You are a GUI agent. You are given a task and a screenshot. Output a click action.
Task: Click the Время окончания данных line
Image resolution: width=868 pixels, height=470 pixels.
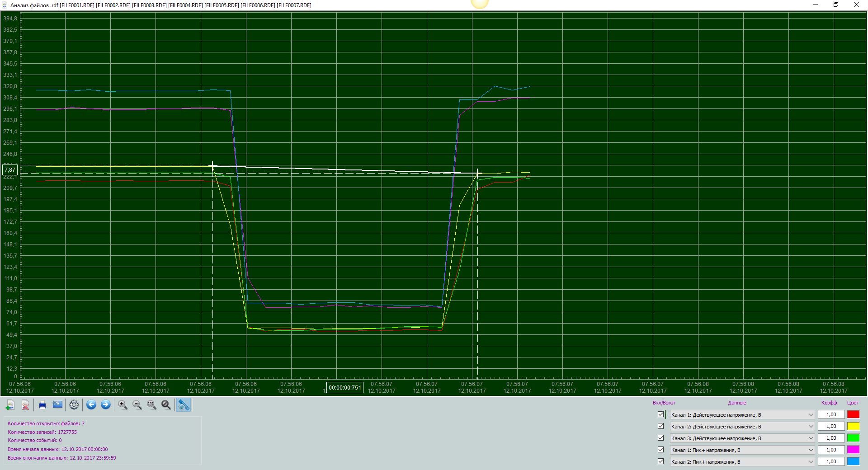click(62, 458)
